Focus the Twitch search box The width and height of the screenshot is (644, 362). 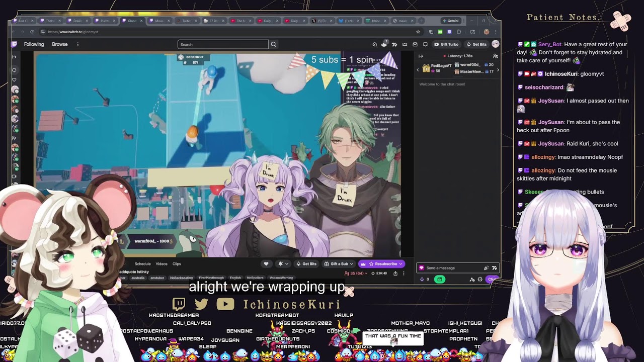point(223,44)
